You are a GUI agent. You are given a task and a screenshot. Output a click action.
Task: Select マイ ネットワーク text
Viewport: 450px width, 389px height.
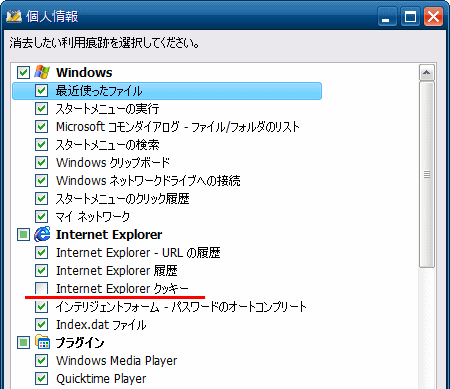click(x=93, y=217)
